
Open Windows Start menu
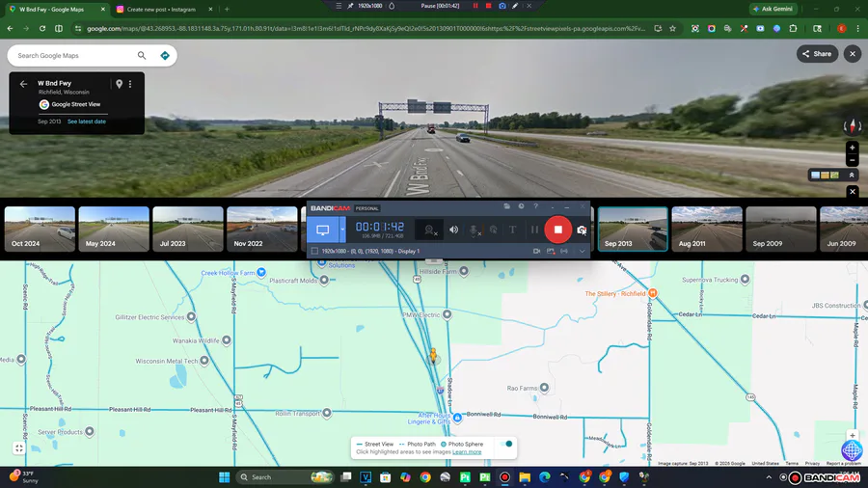(x=224, y=477)
